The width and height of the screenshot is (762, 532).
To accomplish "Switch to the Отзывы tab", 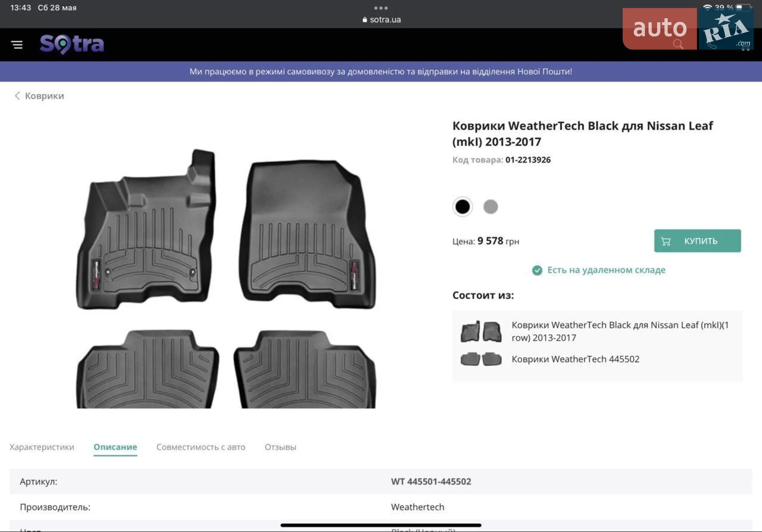I will click(x=281, y=447).
